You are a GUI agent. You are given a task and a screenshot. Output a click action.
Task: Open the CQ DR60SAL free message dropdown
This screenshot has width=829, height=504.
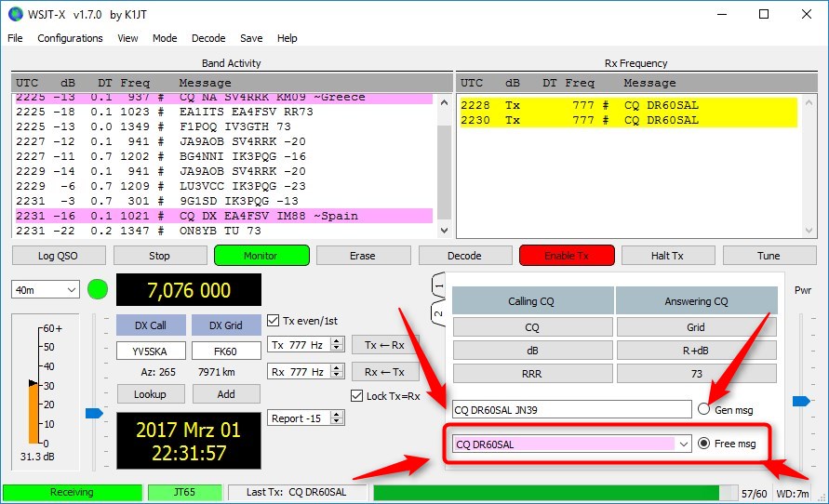pyautogui.click(x=683, y=444)
